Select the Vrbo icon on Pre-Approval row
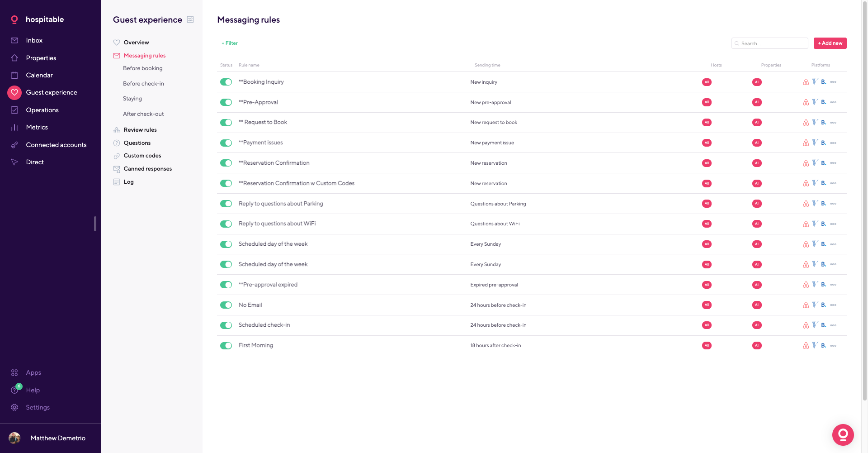The image size is (868, 453). [815, 102]
